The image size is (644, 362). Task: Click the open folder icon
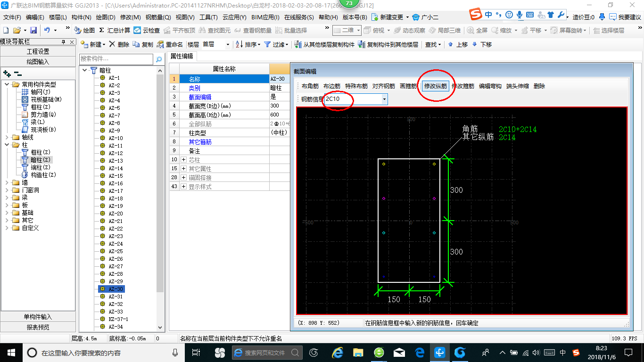(x=17, y=30)
